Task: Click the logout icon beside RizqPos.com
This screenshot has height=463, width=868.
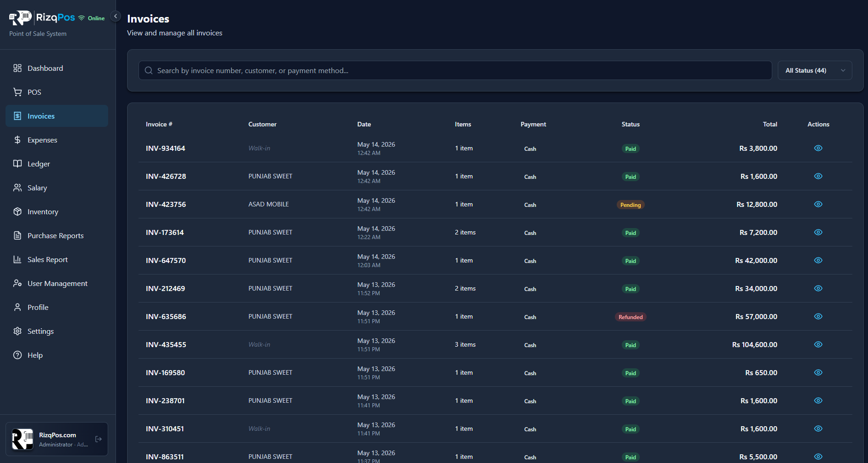Action: pyautogui.click(x=98, y=439)
